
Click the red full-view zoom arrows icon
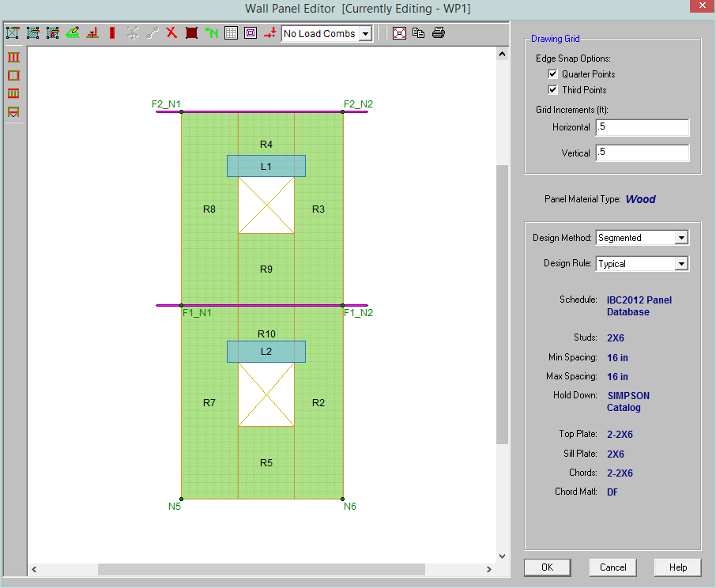point(399,33)
